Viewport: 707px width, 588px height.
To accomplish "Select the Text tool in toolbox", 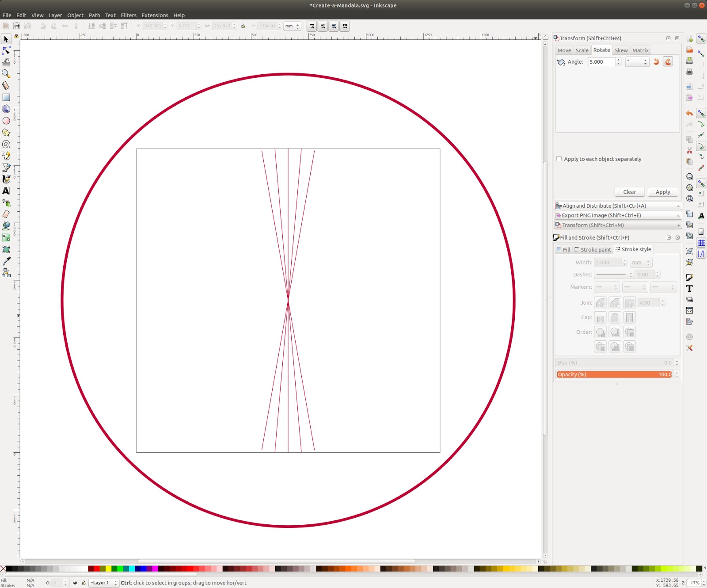I will [x=6, y=191].
